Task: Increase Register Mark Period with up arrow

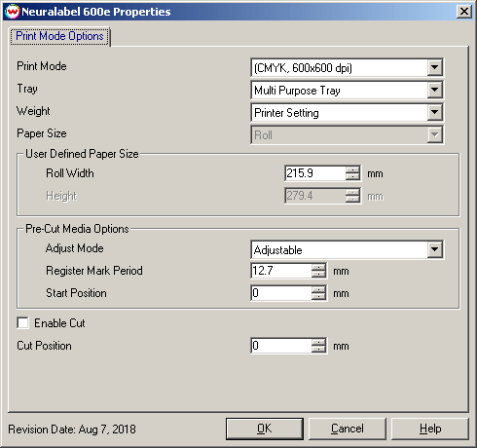Action: tap(318, 267)
